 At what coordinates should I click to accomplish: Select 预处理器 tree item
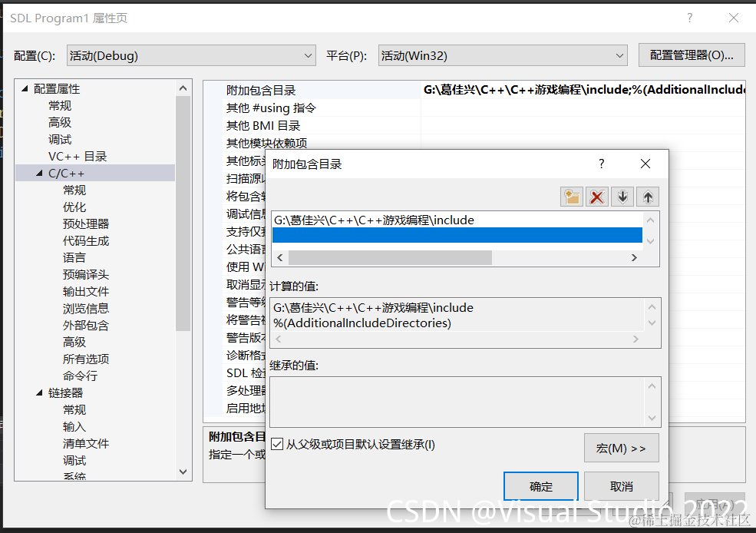86,223
